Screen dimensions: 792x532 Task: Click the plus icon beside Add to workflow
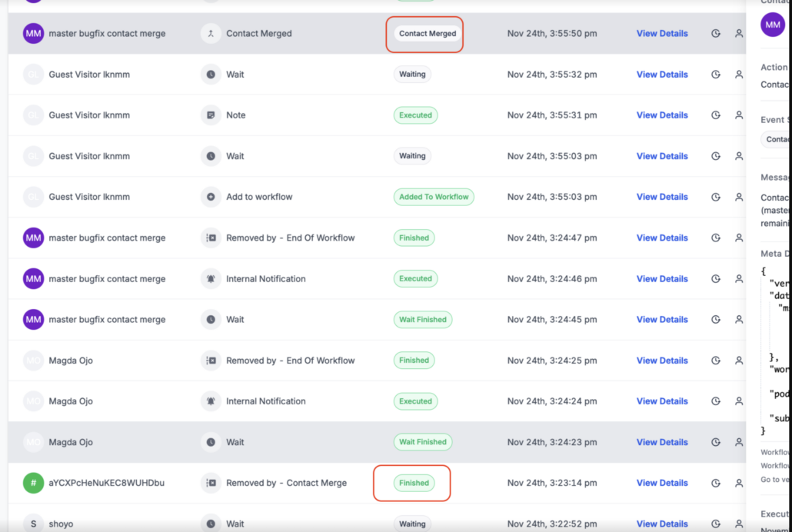(211, 197)
